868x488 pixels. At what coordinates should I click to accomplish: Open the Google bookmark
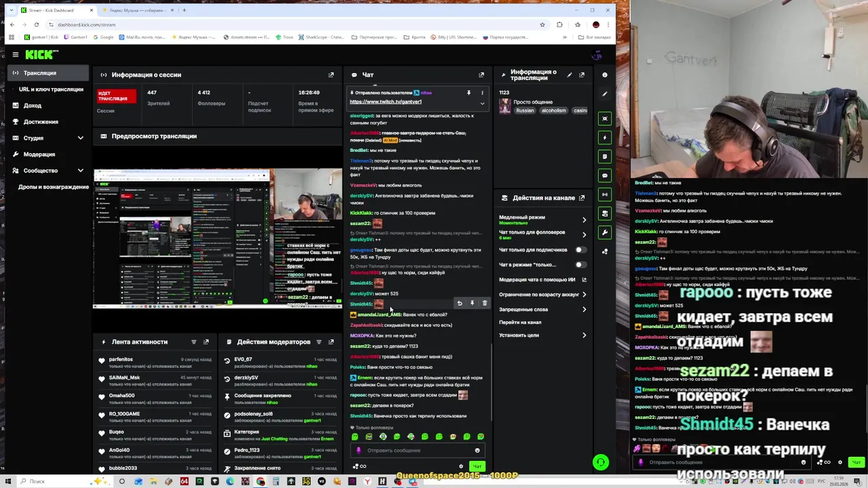pyautogui.click(x=103, y=37)
